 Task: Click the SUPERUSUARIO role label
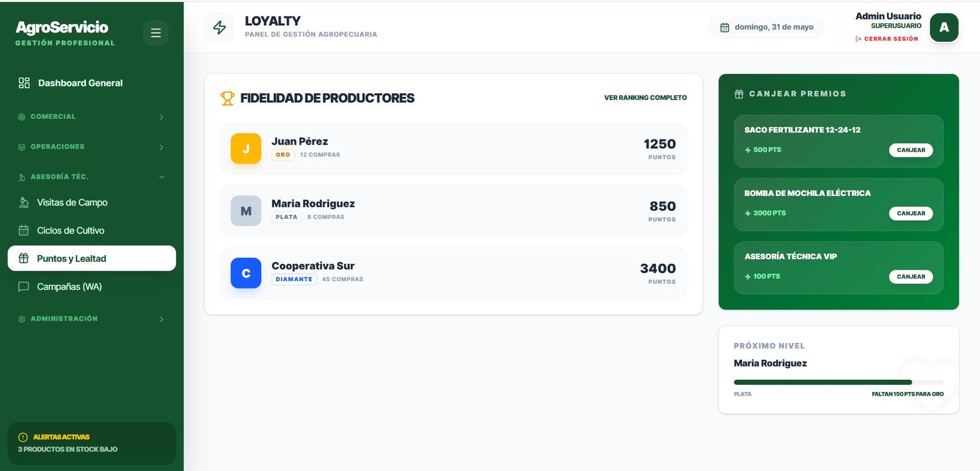896,26
